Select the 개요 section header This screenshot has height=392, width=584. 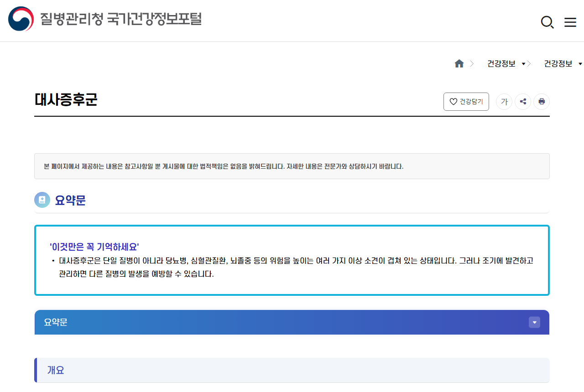pyautogui.click(x=292, y=370)
